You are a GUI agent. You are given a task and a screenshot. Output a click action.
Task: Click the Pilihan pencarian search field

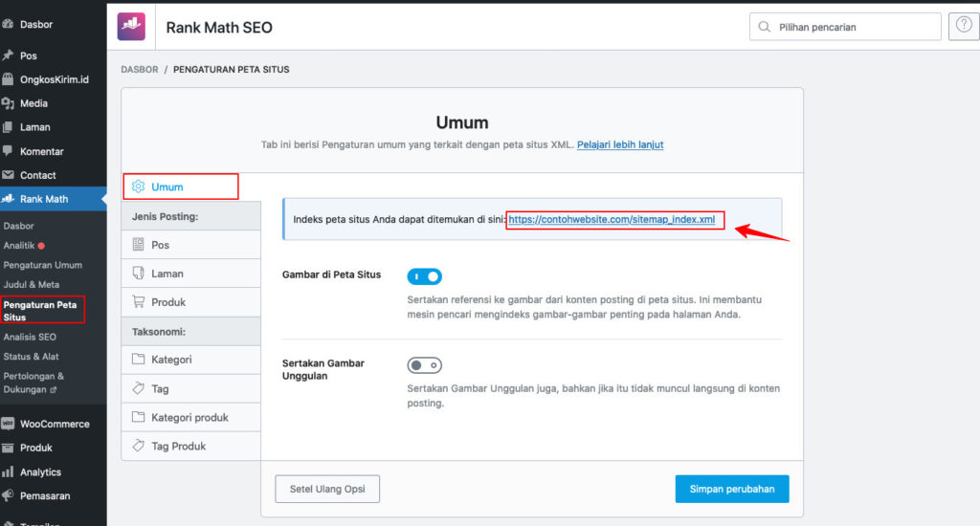click(845, 27)
